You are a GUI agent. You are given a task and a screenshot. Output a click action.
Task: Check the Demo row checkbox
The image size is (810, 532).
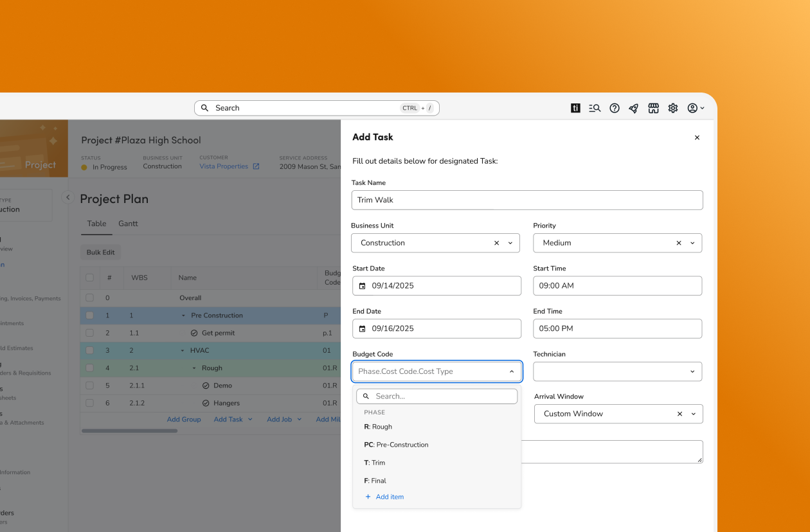tap(89, 386)
